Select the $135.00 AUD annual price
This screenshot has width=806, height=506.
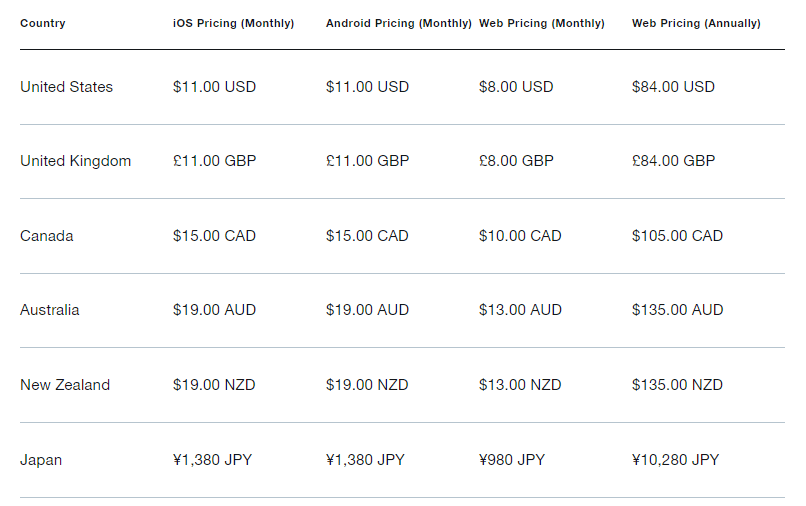point(677,310)
